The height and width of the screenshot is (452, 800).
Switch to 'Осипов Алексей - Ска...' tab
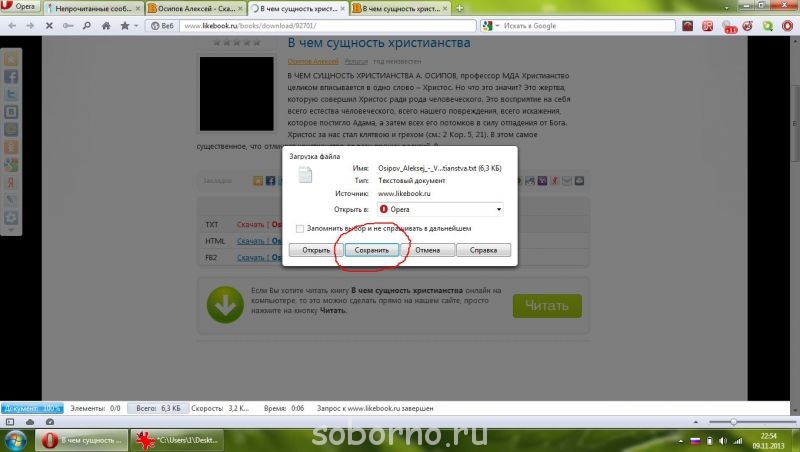[195, 8]
